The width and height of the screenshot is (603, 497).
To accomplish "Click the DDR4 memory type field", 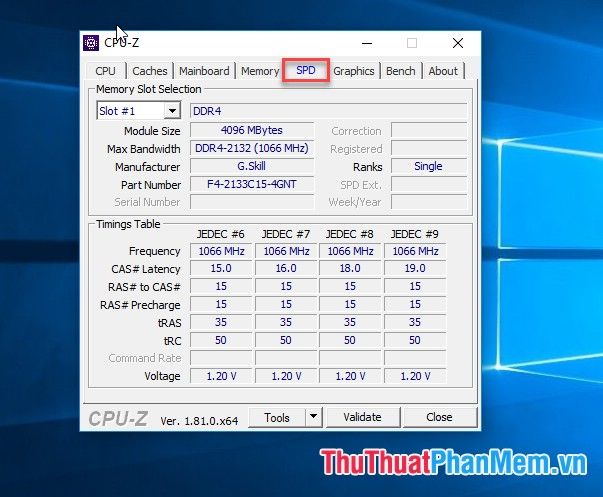I will point(328,111).
